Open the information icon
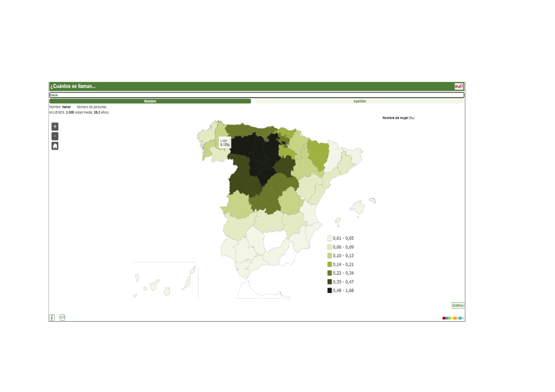This screenshot has height=392, width=555. (52, 317)
